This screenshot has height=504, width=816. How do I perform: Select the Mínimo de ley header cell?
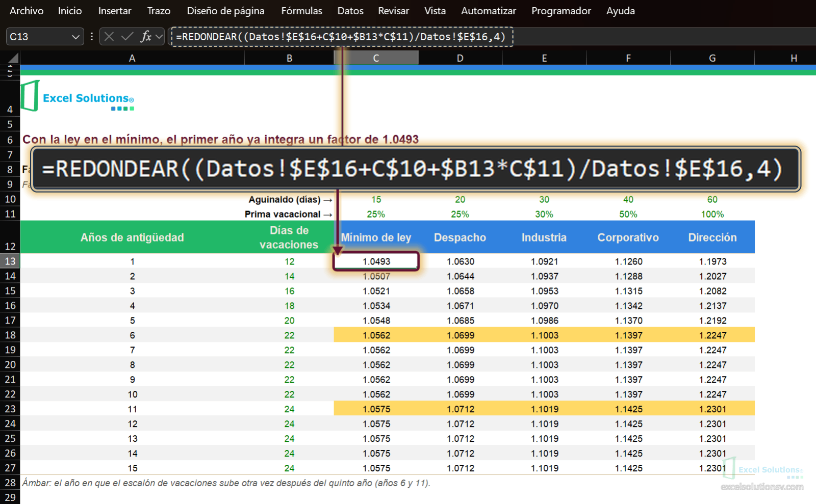point(376,237)
